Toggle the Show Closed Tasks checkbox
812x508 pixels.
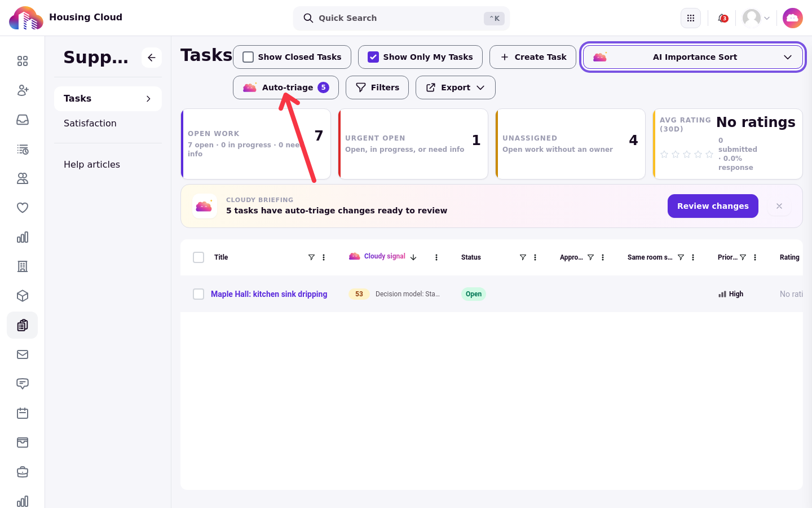point(248,57)
